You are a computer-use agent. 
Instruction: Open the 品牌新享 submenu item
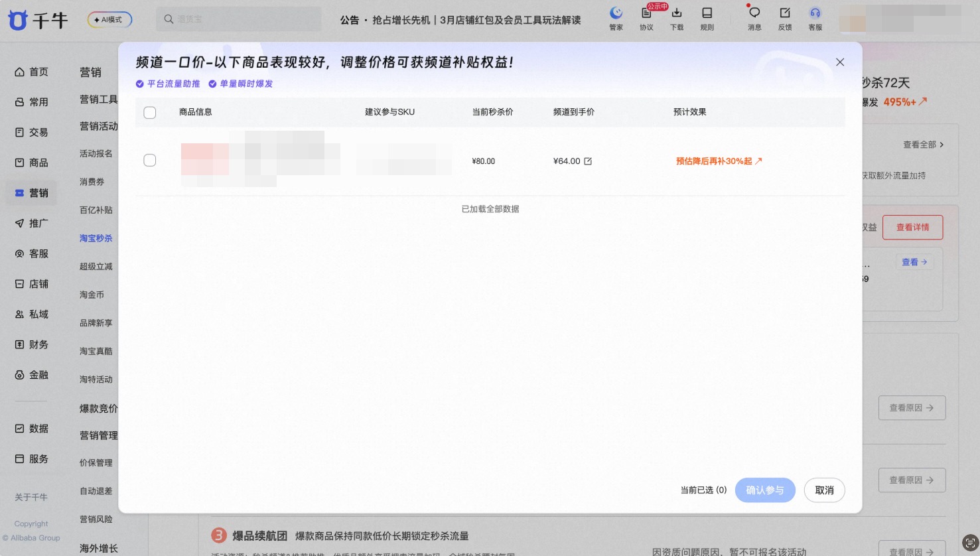(x=96, y=323)
